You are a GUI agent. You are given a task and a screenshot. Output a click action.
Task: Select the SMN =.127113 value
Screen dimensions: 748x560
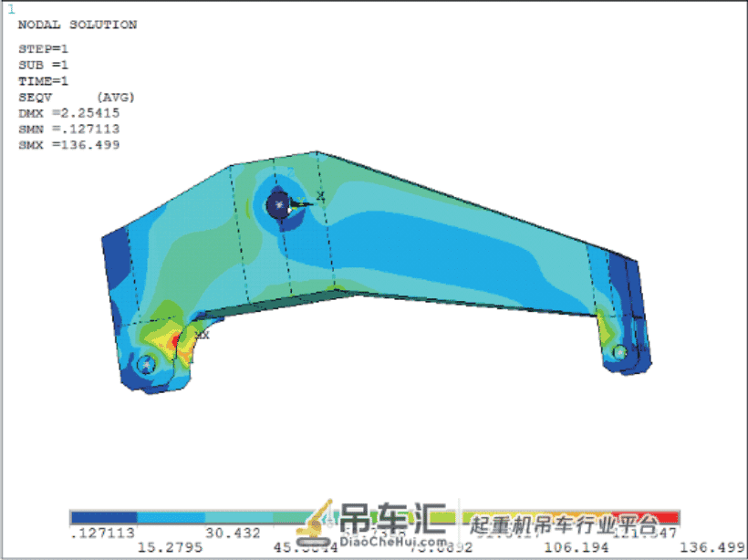[68, 130]
